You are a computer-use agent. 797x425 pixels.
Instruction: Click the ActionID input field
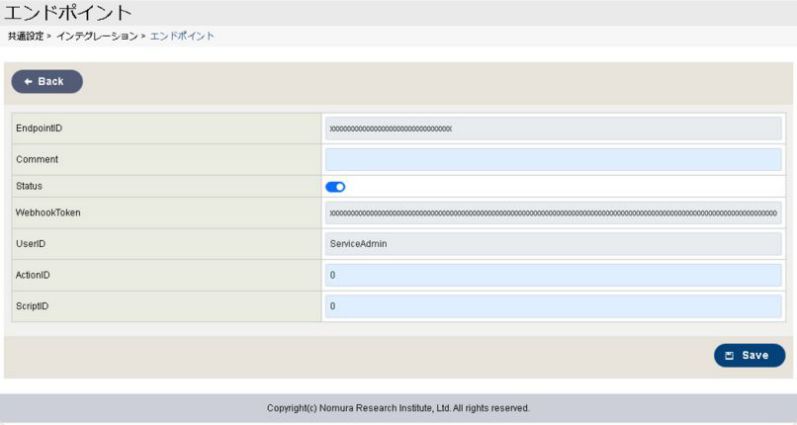pos(553,275)
